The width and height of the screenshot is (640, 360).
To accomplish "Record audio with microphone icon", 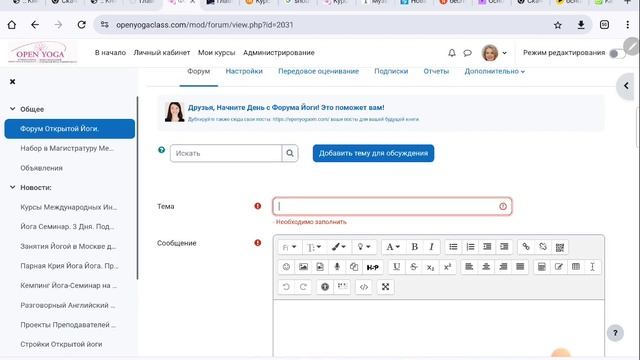I will coord(337,267).
